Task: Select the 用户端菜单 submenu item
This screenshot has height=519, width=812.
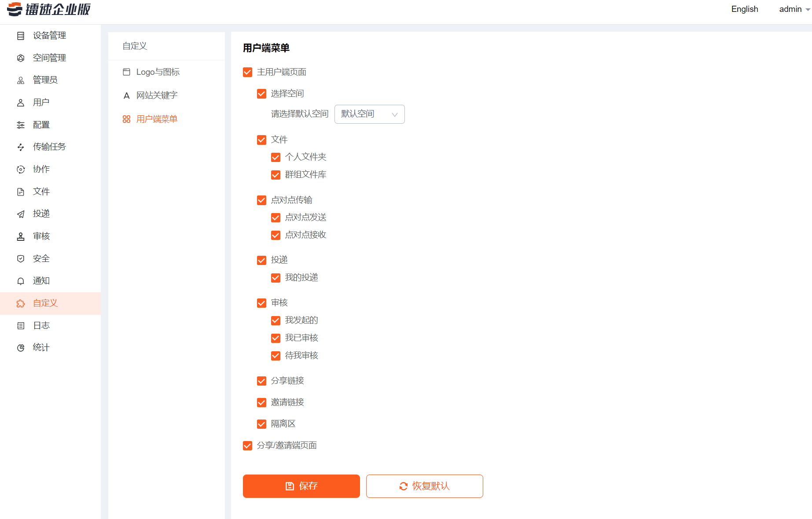Action: tap(166, 119)
